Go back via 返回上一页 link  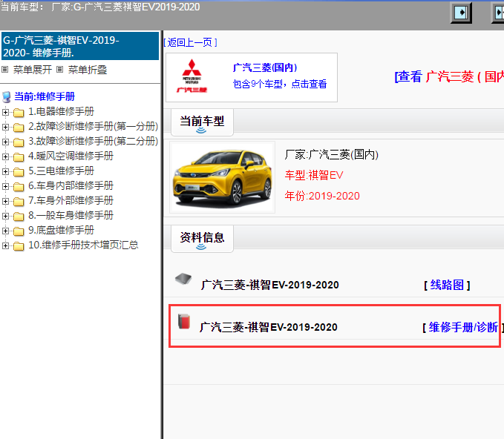click(190, 42)
